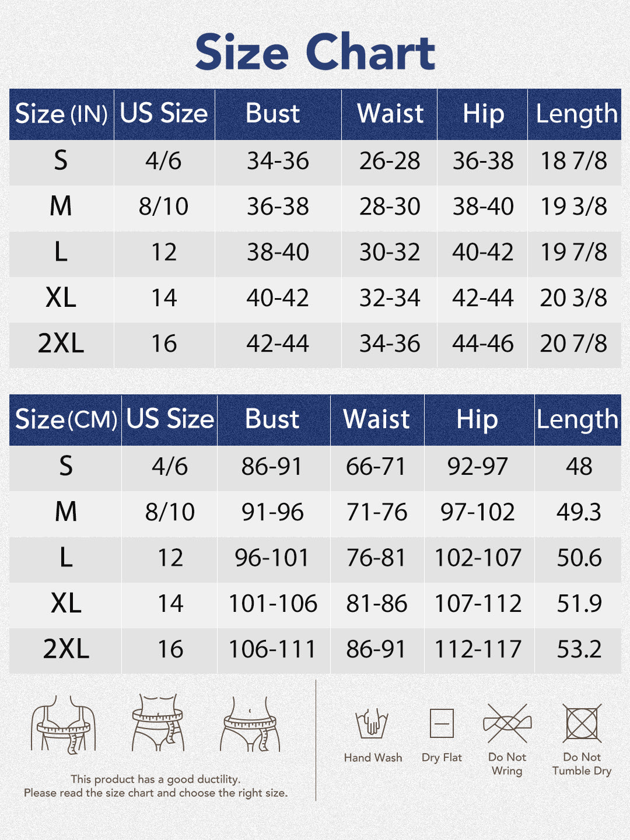Screen dimensions: 630x840
Task: Select the 102-107 hip cell
Action: click(478, 558)
